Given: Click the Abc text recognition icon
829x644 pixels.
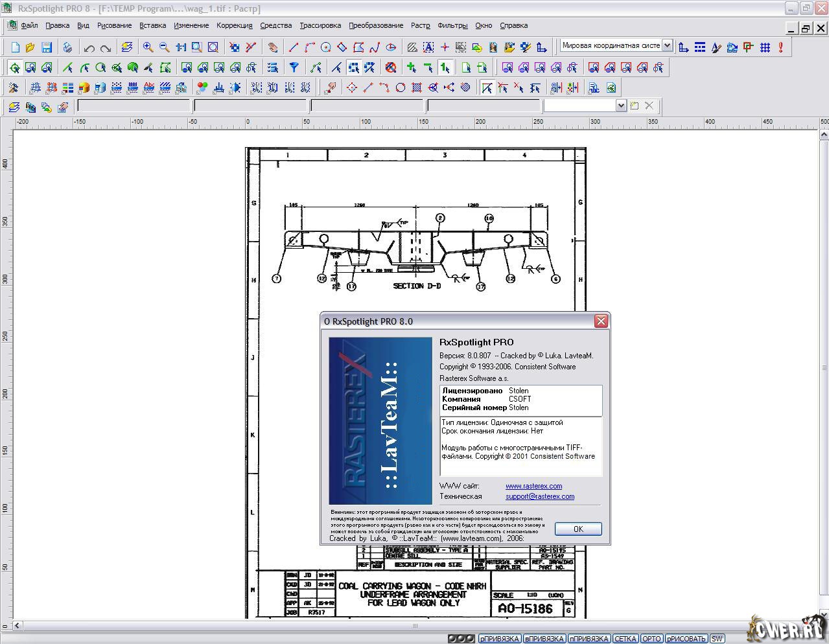Looking at the screenshot, I should click(148, 87).
